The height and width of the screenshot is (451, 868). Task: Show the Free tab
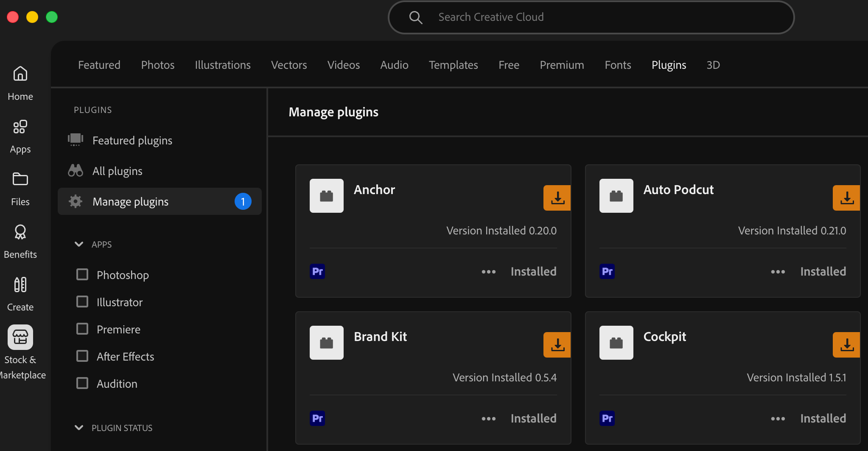point(509,65)
